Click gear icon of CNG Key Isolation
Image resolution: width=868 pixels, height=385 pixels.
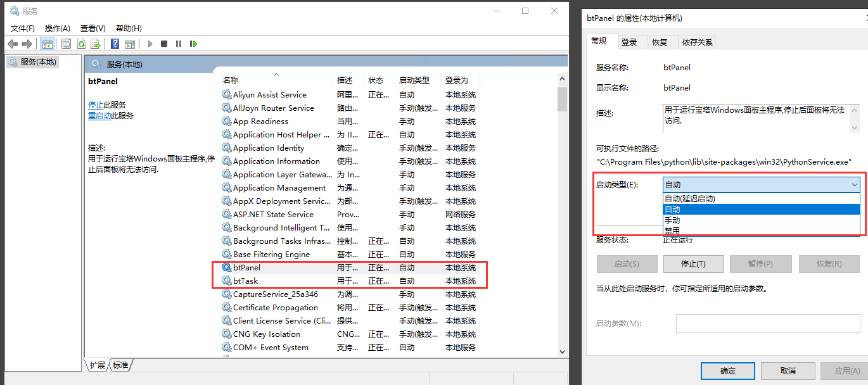tap(227, 334)
